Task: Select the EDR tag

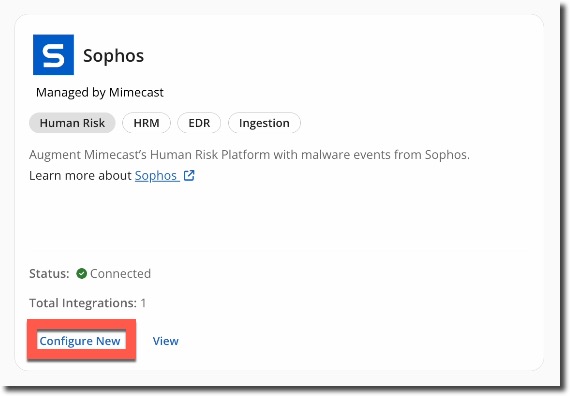Action: tap(199, 123)
